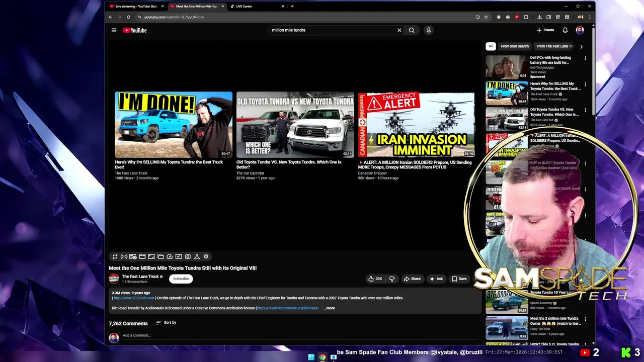Click the Chrome address bar URL
The image size is (644, 362).
(x=174, y=17)
